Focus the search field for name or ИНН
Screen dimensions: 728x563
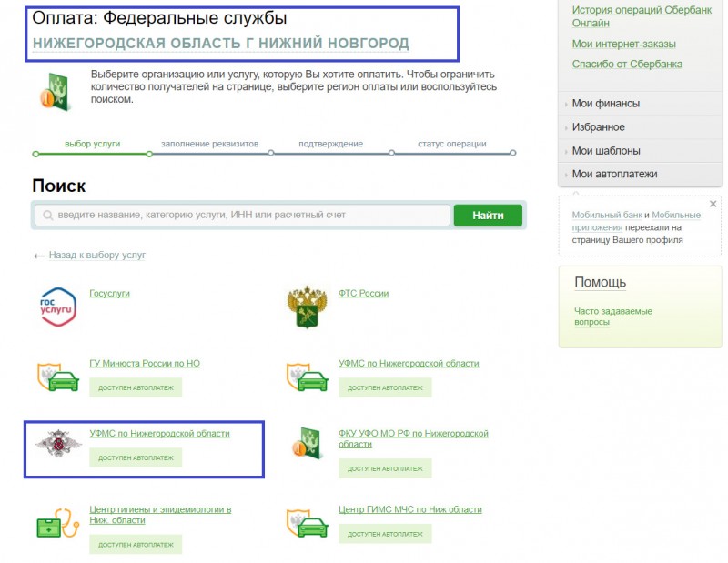tap(242, 216)
